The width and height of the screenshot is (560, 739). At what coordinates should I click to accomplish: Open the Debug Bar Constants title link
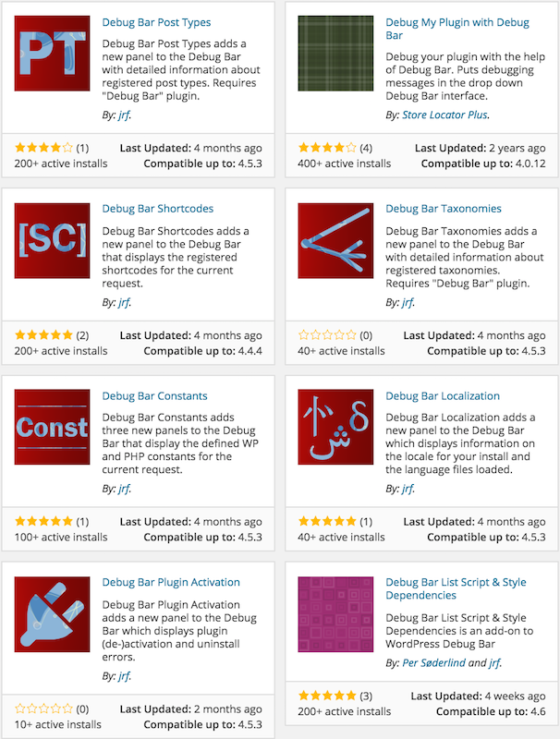(x=154, y=396)
